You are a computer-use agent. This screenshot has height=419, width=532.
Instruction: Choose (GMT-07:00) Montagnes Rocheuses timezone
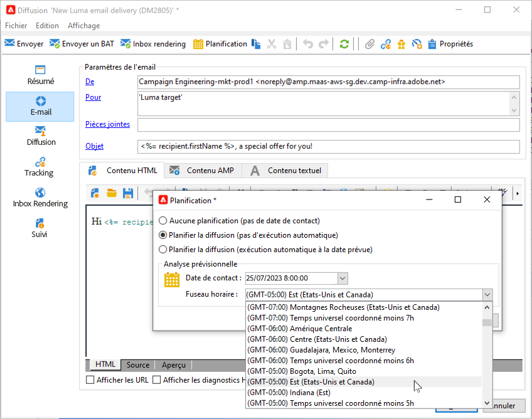(x=363, y=307)
